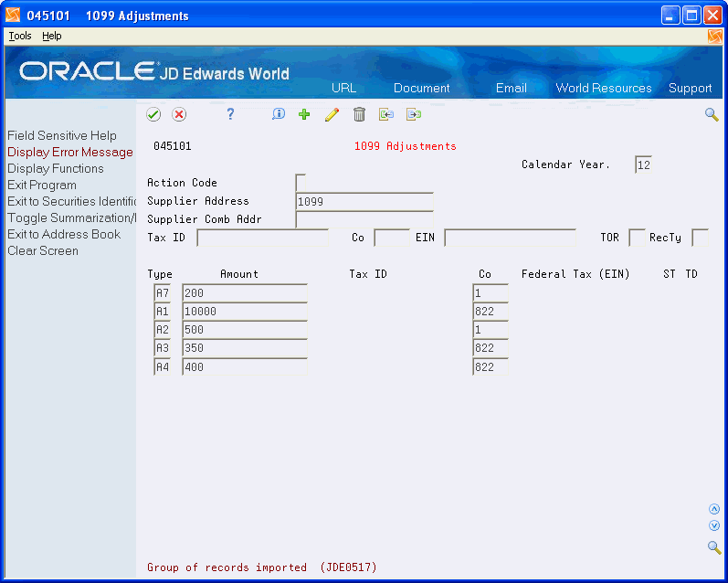
Task: Click the Type field containing A1
Action: [163, 312]
